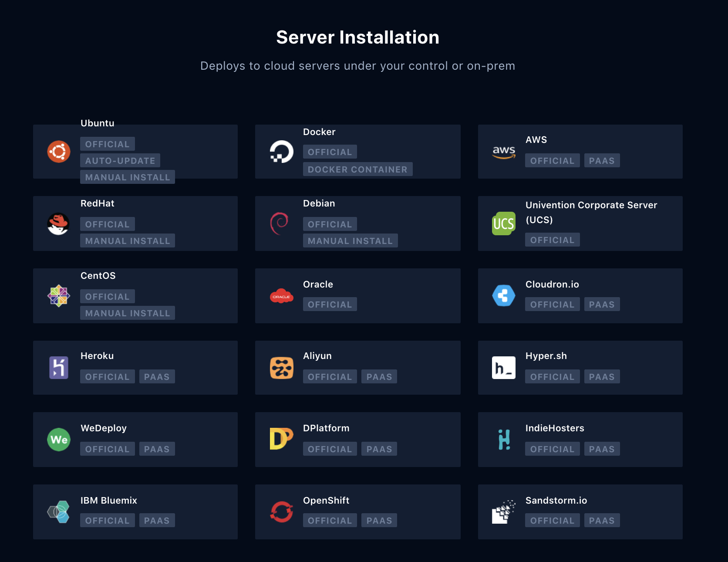
Task: Click the OpenShift red logo
Action: pyautogui.click(x=281, y=511)
